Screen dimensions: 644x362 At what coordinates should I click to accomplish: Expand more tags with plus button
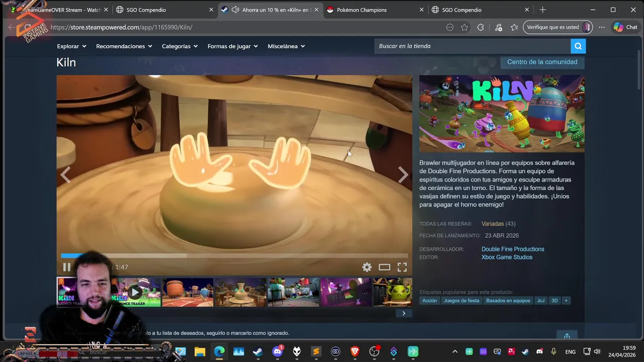coord(566,301)
